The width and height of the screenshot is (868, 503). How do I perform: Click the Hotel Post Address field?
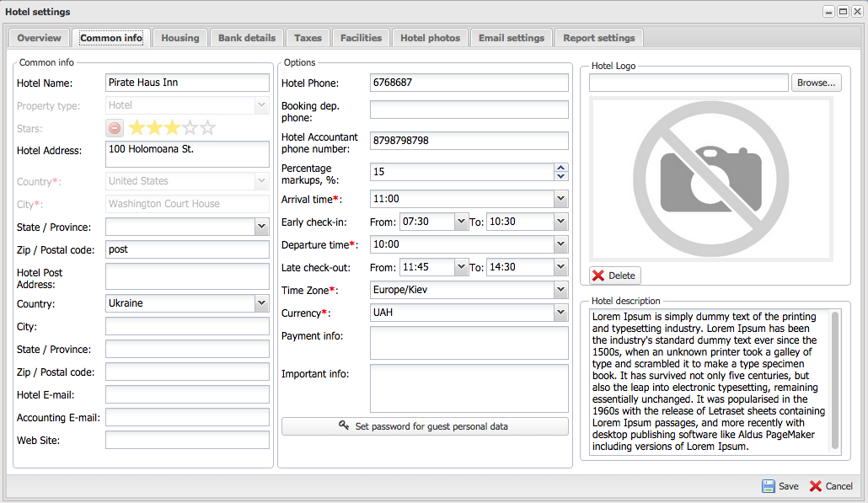coord(187,276)
